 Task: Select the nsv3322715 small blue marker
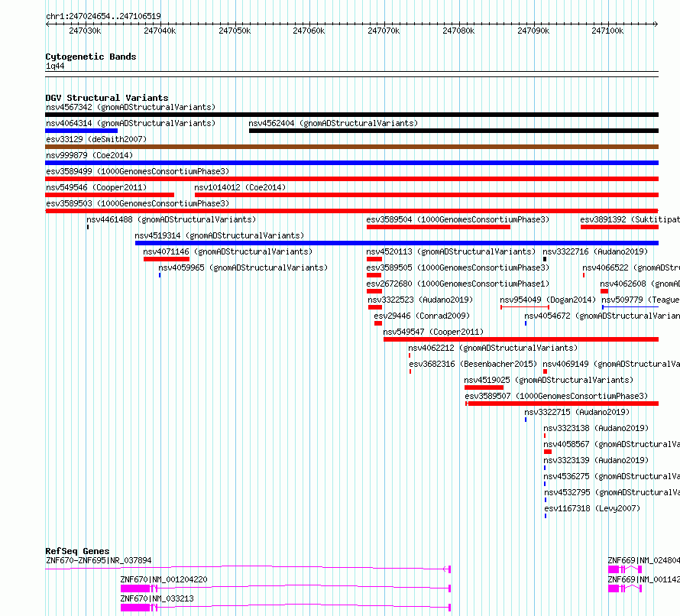pyautogui.click(x=526, y=420)
